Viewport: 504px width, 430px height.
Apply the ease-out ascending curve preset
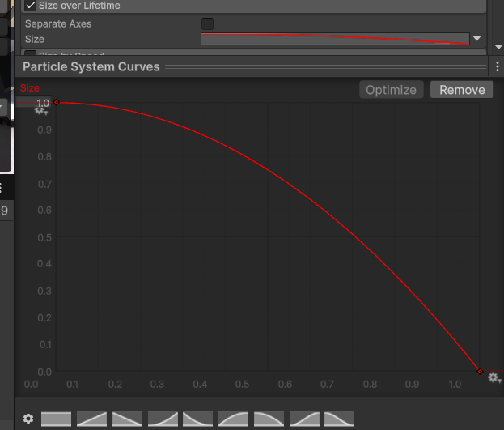tap(233, 419)
